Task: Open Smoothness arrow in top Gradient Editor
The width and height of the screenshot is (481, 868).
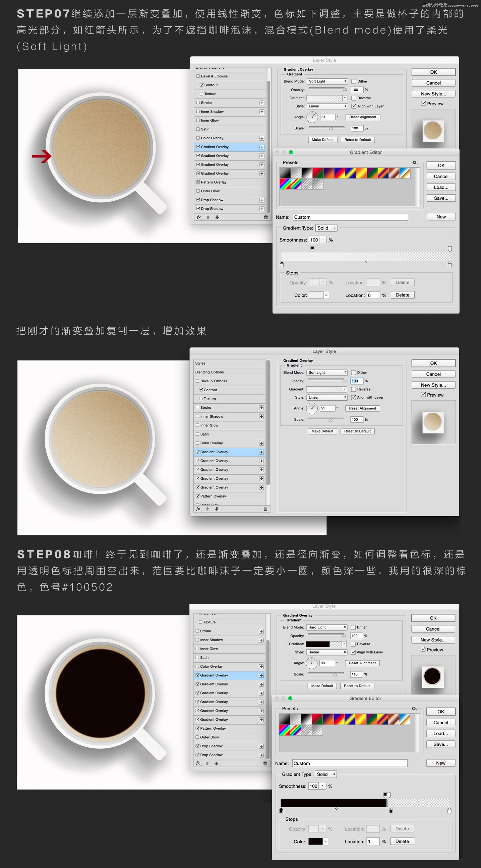Action: [x=323, y=240]
